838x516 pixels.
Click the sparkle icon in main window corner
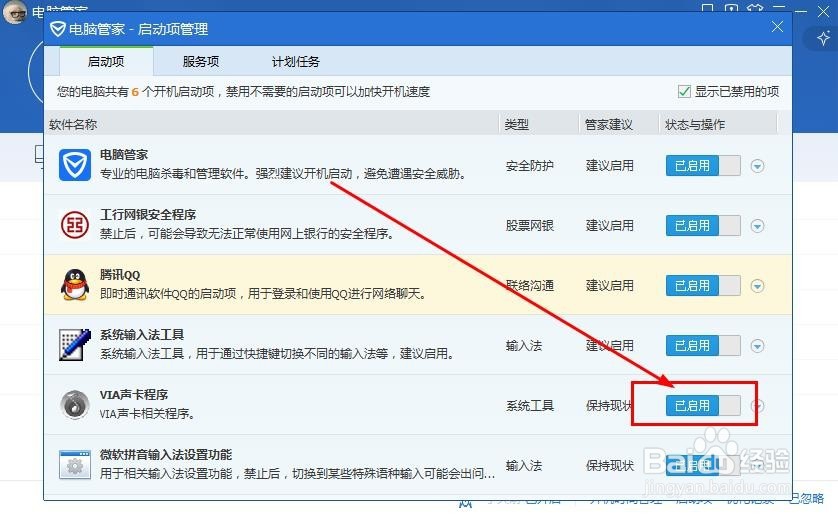pos(823,37)
